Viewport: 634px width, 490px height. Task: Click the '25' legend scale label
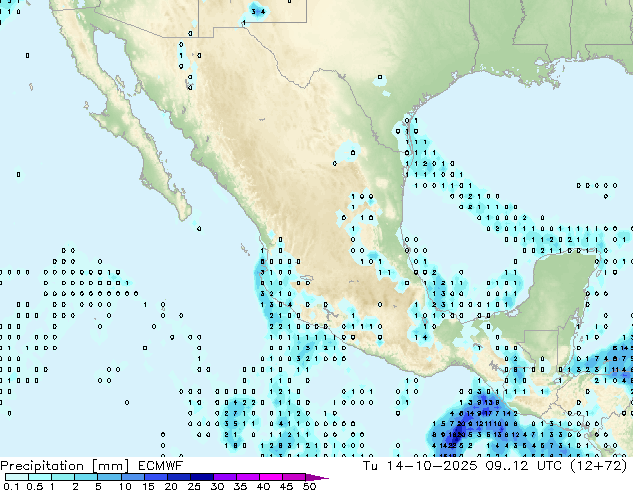pyautogui.click(x=194, y=486)
